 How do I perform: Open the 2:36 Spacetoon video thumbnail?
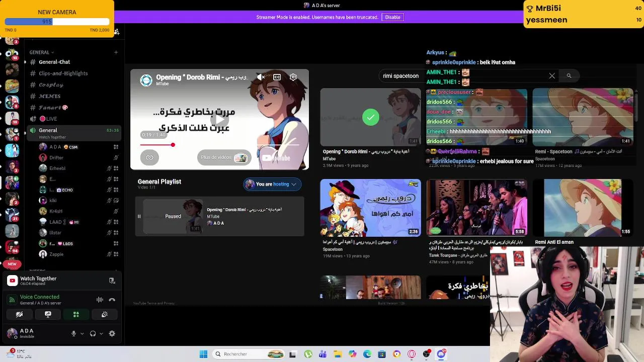370,208
